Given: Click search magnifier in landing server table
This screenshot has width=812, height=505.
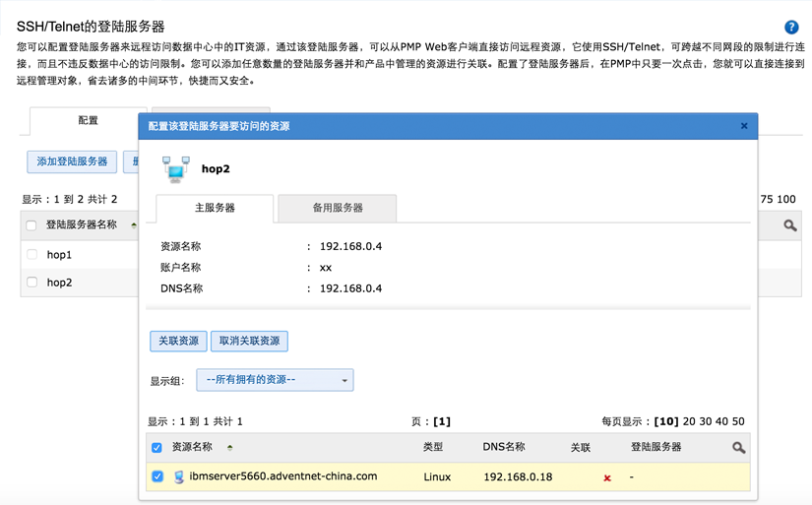Looking at the screenshot, I should click(x=789, y=225).
